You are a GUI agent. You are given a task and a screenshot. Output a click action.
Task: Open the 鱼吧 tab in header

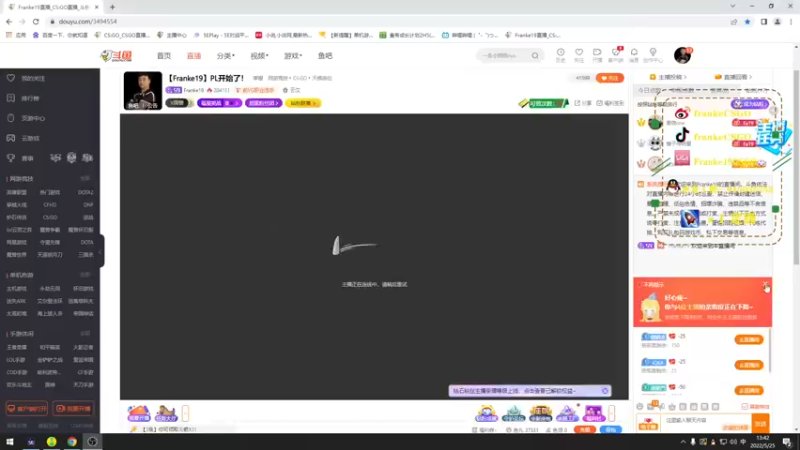tap(325, 56)
